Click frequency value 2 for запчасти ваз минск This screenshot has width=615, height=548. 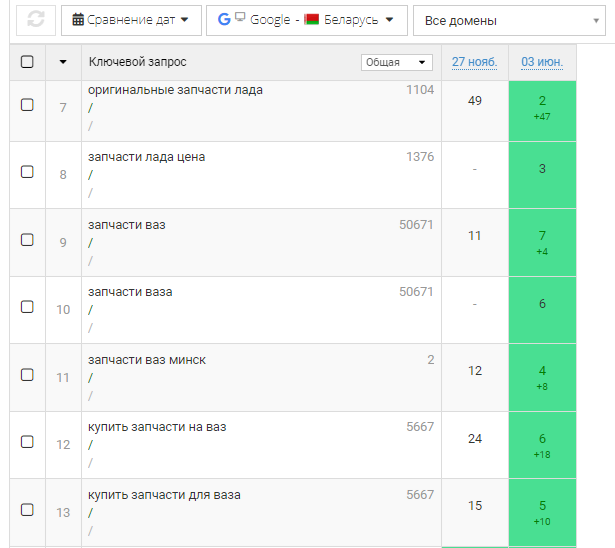431,360
